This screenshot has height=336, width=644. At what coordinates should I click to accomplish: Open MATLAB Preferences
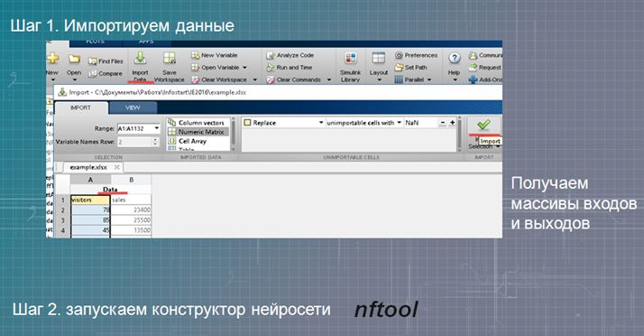coord(416,55)
